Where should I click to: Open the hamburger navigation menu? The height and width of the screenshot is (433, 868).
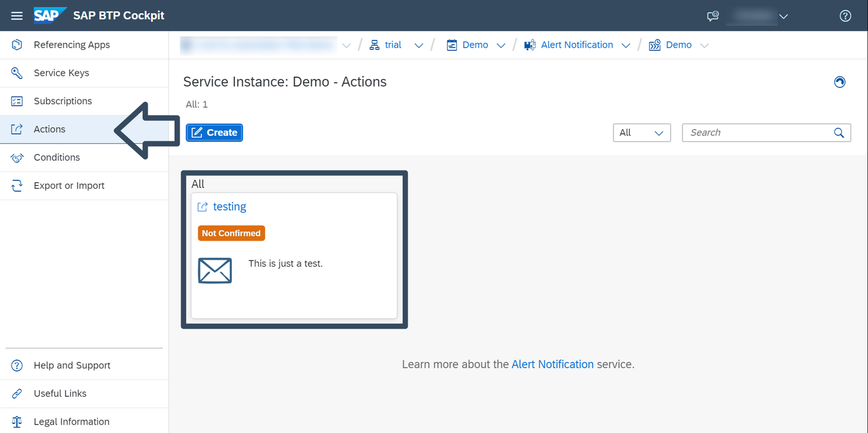[x=17, y=16]
